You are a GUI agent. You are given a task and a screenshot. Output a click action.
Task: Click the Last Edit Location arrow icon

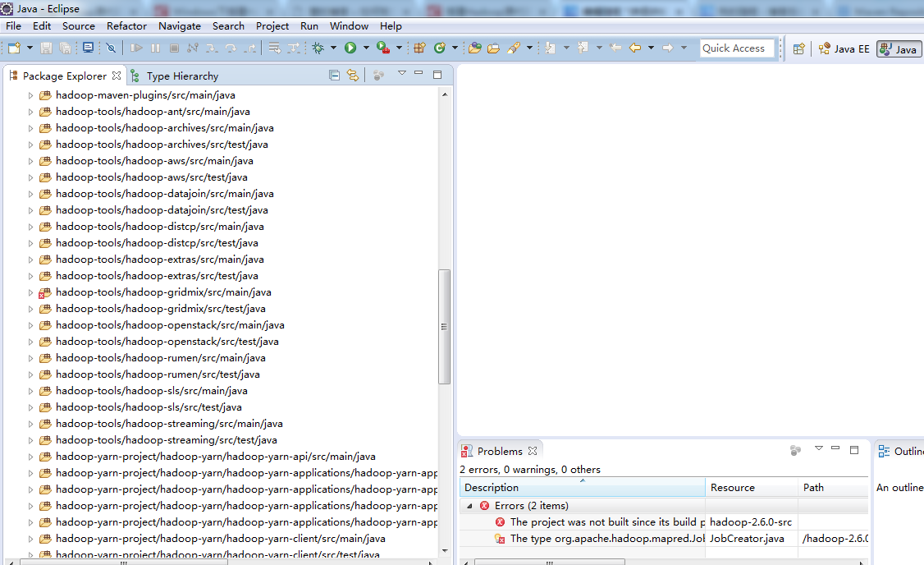[615, 48]
